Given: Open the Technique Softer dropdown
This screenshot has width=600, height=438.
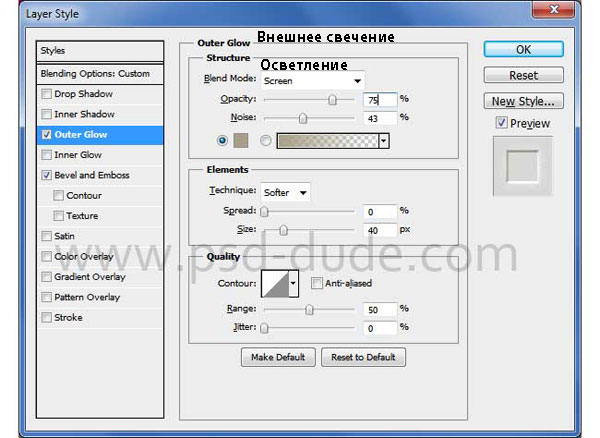Looking at the screenshot, I should click(285, 192).
